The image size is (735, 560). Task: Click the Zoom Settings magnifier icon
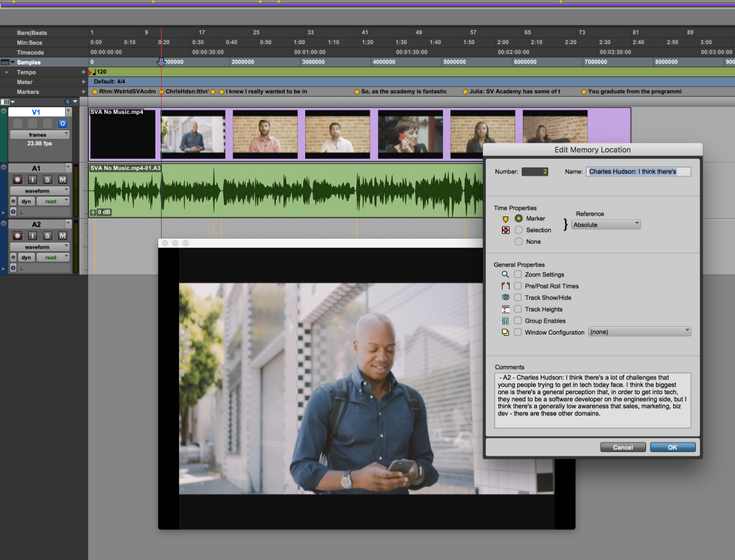(x=505, y=274)
